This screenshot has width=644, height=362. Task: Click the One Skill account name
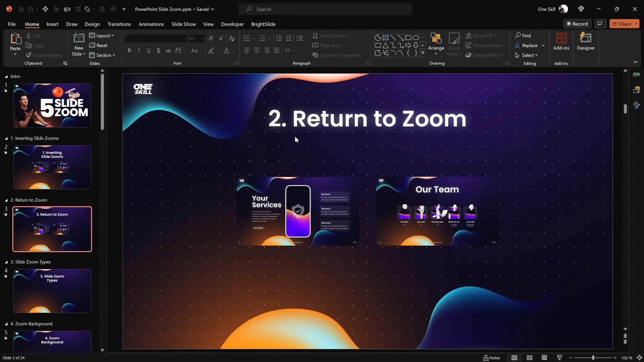pyautogui.click(x=546, y=9)
